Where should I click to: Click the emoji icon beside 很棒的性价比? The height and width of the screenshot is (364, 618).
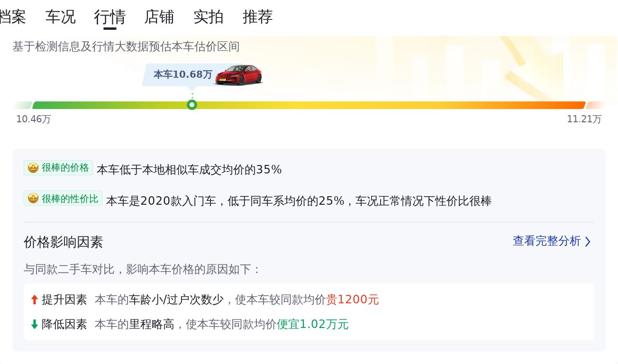(33, 199)
